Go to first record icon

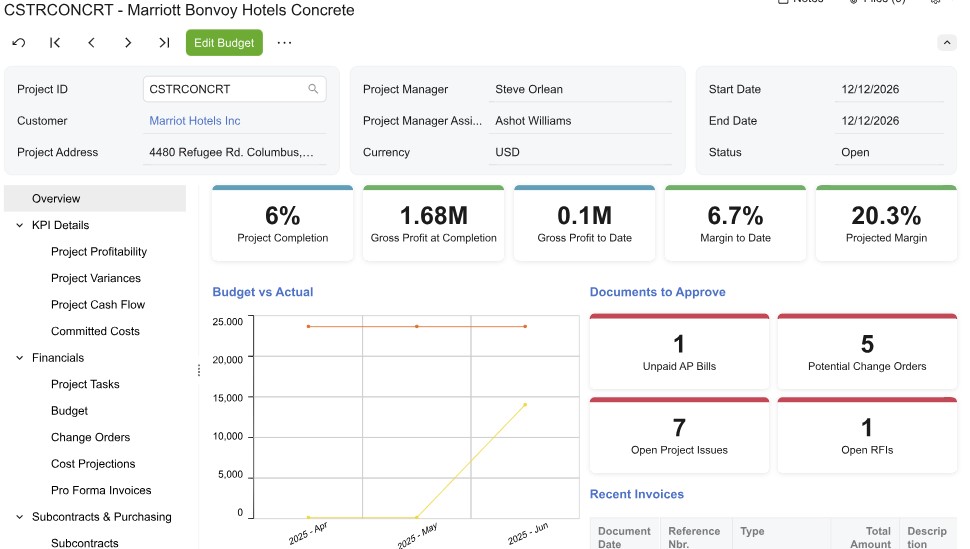(55, 43)
